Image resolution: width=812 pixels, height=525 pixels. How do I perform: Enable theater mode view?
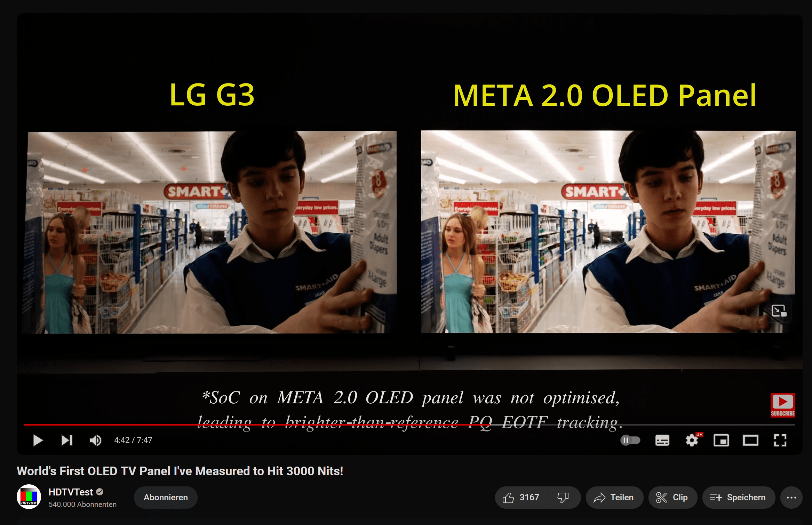[x=750, y=441]
